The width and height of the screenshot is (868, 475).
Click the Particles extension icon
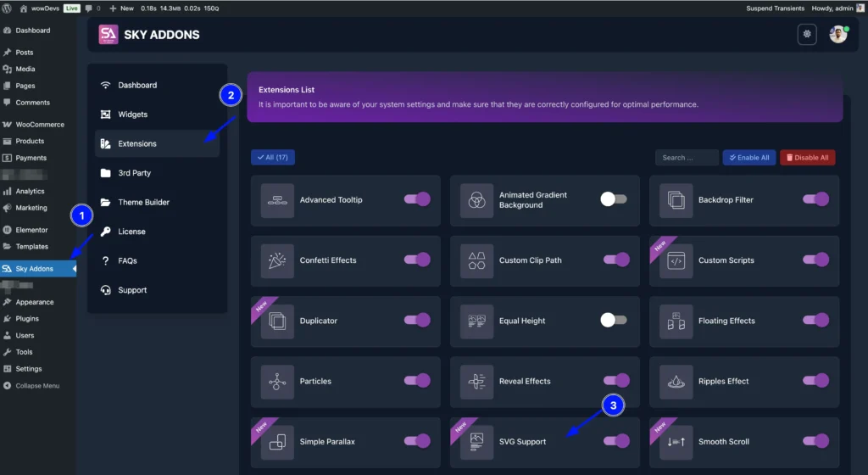(x=277, y=382)
